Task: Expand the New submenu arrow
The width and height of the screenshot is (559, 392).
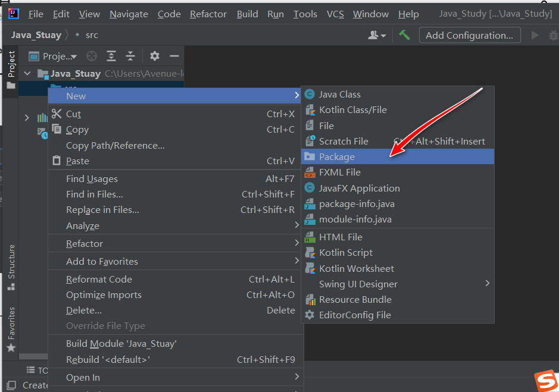Action: tap(296, 95)
